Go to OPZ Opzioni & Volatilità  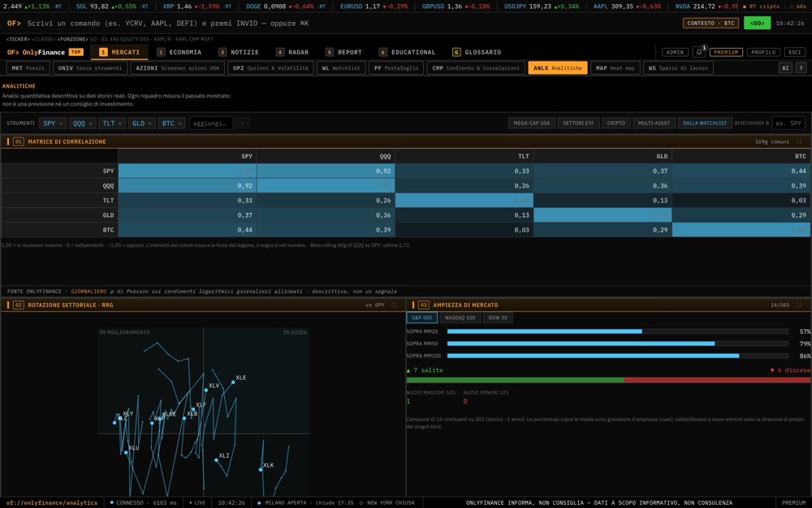(271, 68)
